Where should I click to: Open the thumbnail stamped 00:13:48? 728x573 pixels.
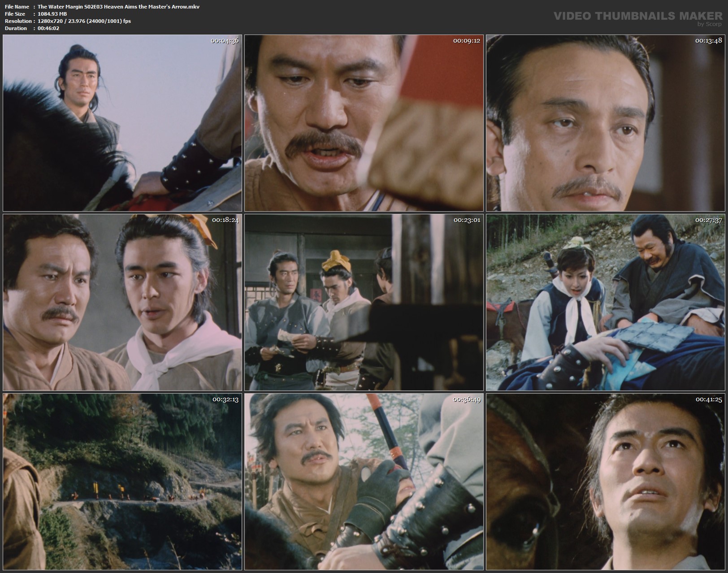606,123
